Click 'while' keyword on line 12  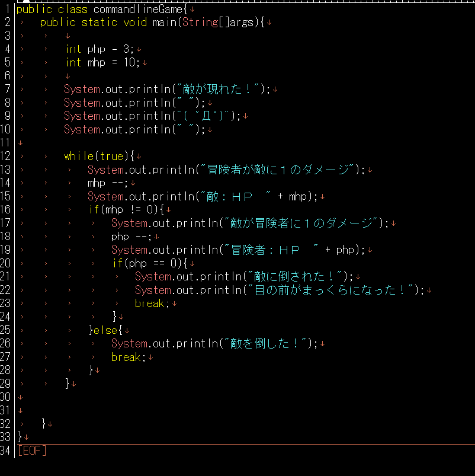click(x=79, y=156)
